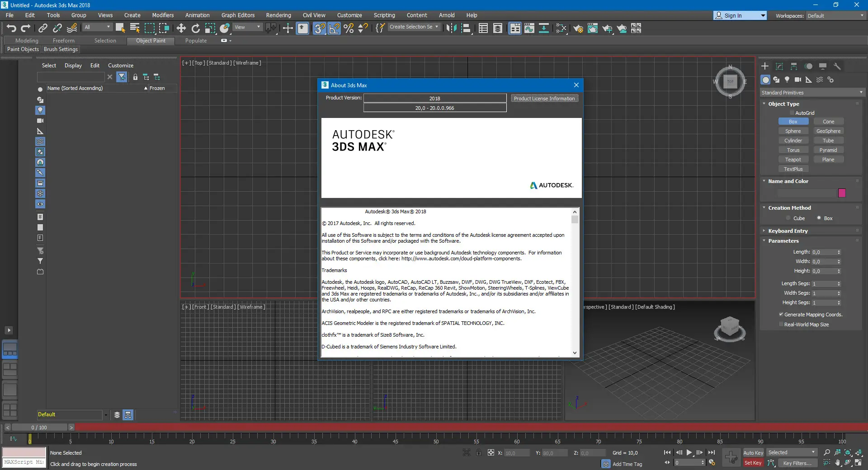Click Product License Information button

pos(544,99)
